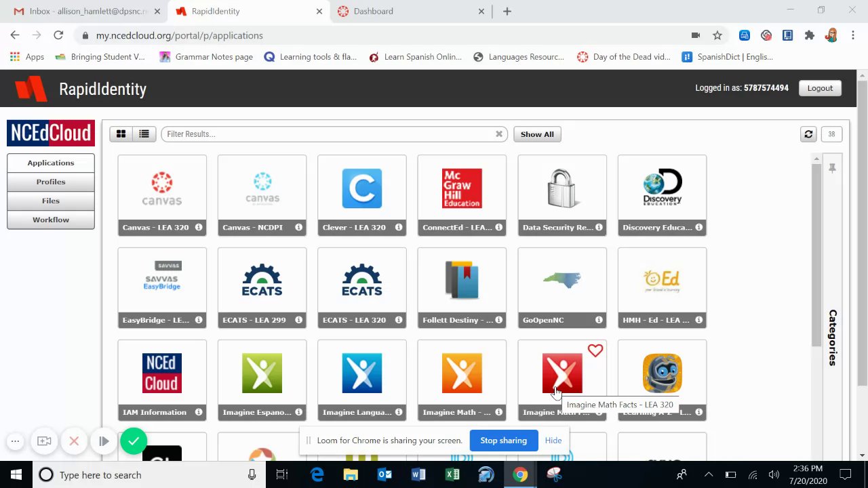Screen dimensions: 868x488
Task: Cancel the Loom recording with X
Action: point(74,441)
